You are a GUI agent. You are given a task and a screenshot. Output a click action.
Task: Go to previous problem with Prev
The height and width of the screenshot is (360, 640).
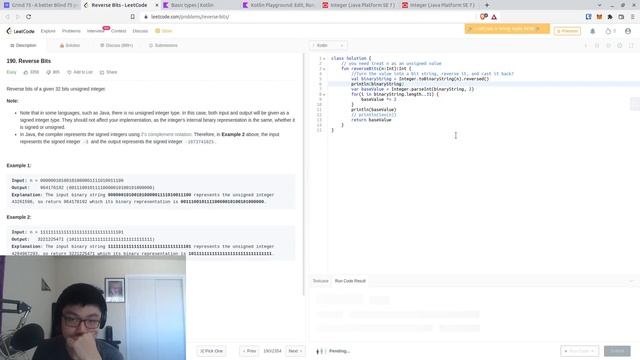[249, 351]
